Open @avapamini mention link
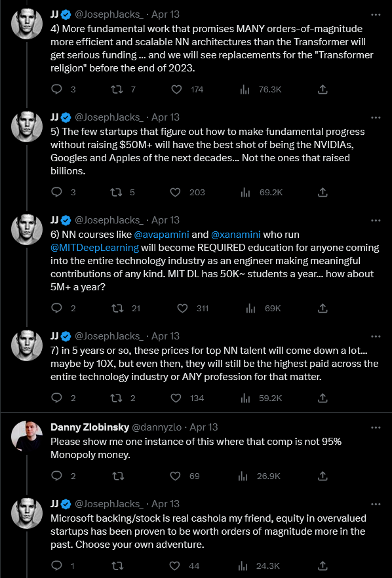The height and width of the screenshot is (578, 392). pyautogui.click(x=161, y=235)
